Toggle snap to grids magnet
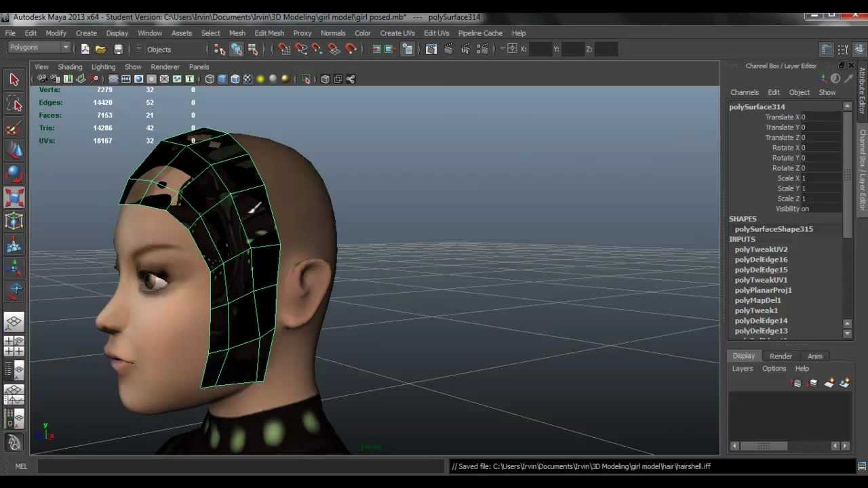Image resolution: width=868 pixels, height=488 pixels. [285, 49]
